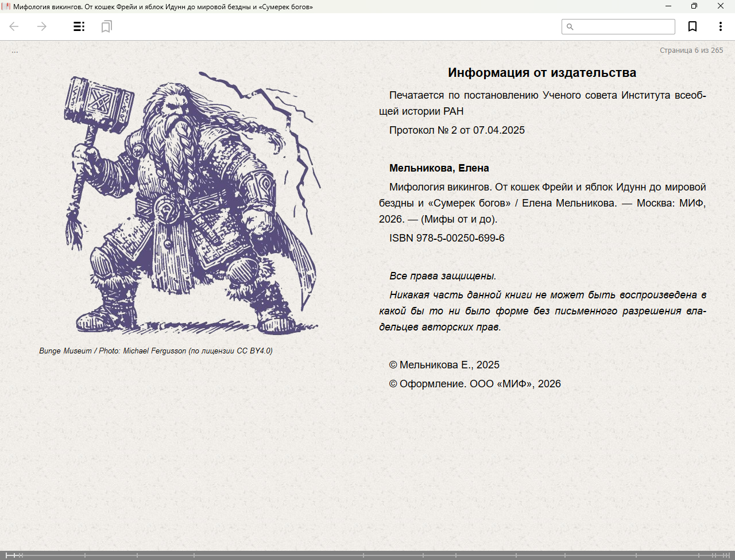Click the reading progress bar at the bottom
The width and height of the screenshot is (735, 560).
tap(367, 555)
